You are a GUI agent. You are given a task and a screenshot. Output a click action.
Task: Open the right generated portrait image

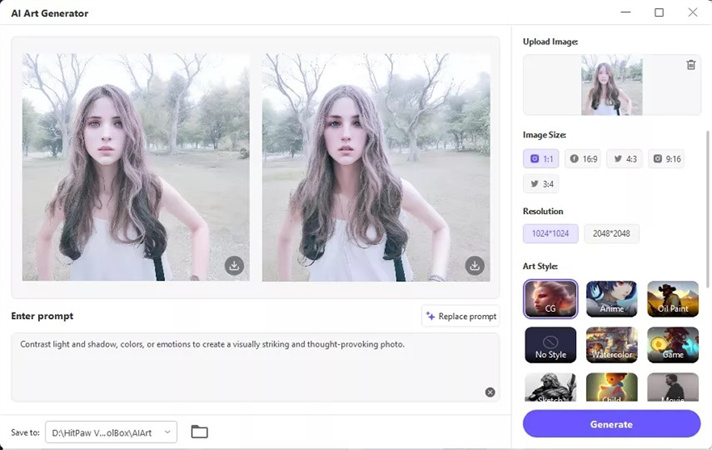(376, 167)
